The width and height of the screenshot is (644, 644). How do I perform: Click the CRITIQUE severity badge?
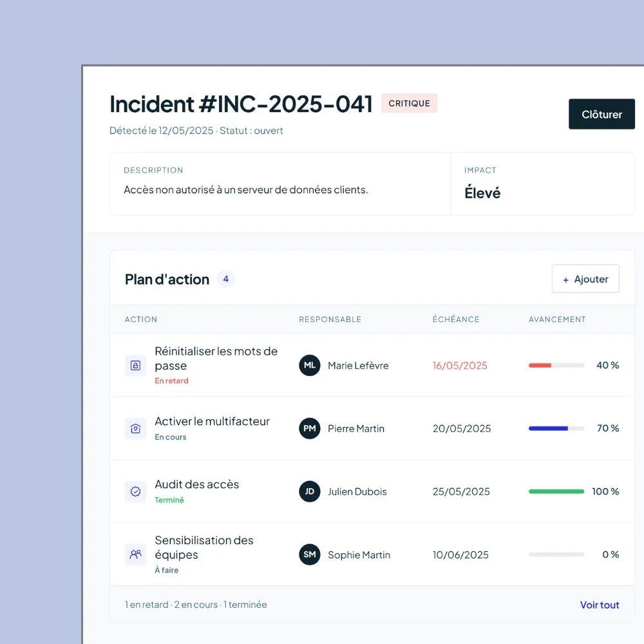click(x=409, y=103)
